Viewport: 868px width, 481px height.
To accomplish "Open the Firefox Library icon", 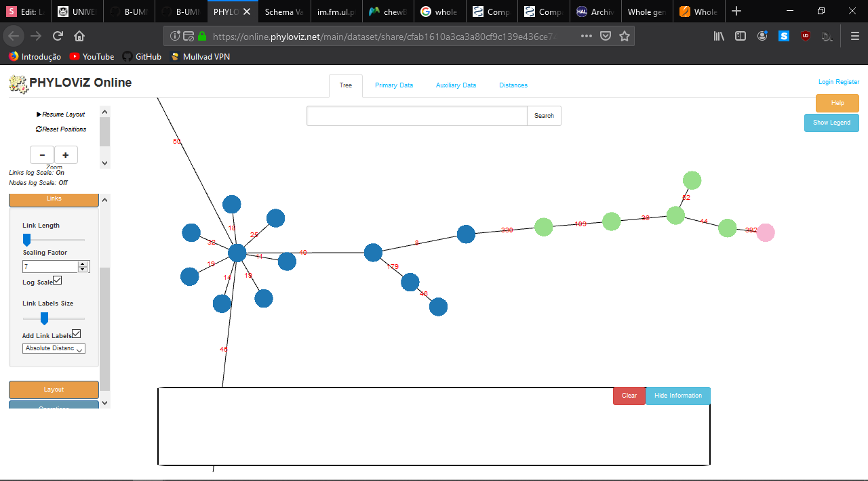I will pyautogui.click(x=719, y=36).
